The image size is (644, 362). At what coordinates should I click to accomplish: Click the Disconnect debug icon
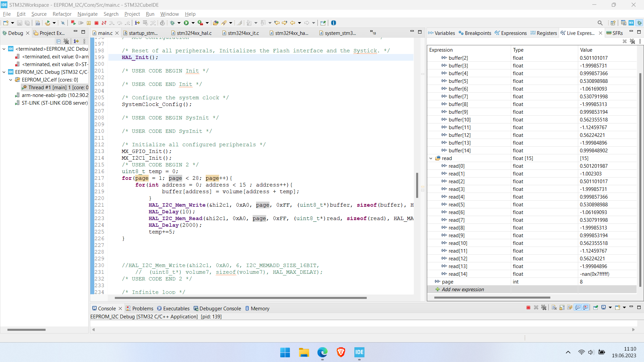click(104, 23)
